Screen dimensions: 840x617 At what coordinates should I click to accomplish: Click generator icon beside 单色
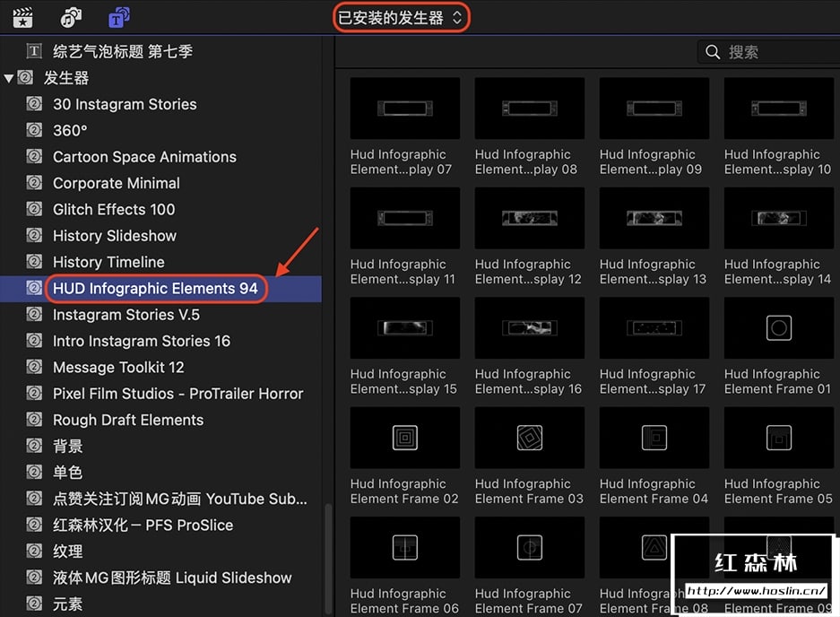34,472
